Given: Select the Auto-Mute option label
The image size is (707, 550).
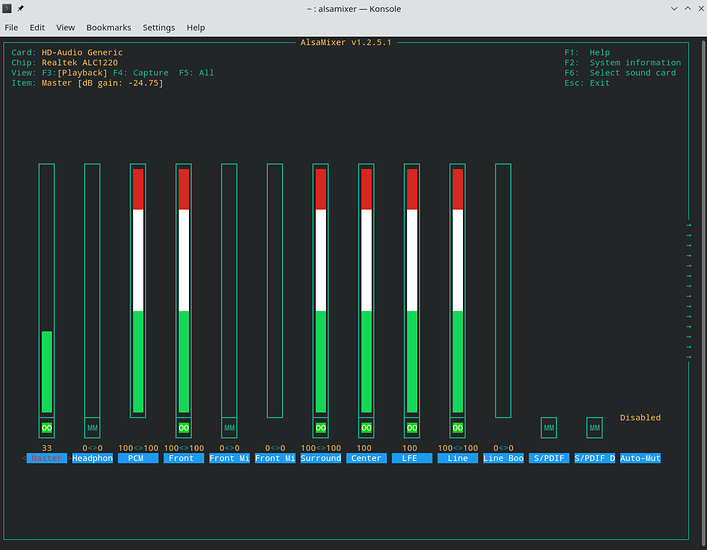Looking at the screenshot, I should [640, 458].
